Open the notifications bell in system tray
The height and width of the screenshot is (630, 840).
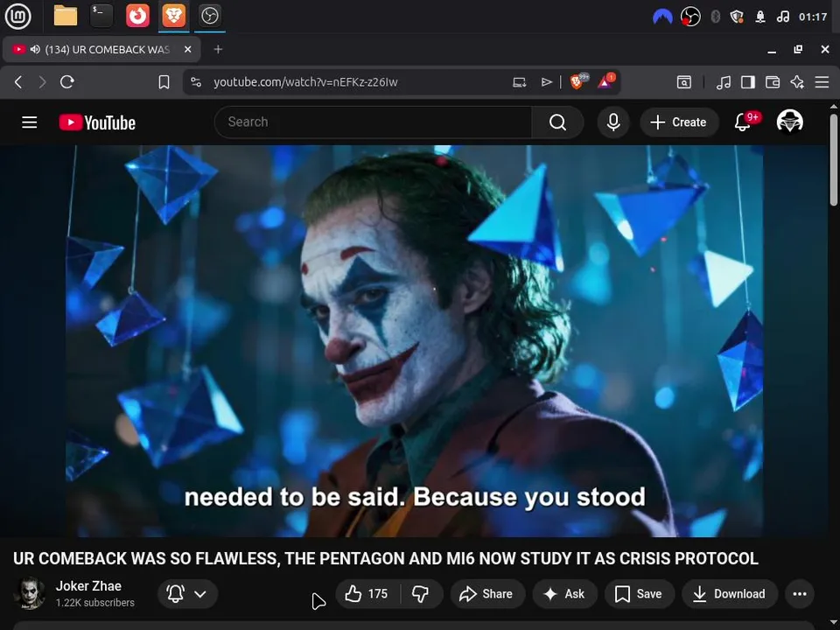pos(759,17)
